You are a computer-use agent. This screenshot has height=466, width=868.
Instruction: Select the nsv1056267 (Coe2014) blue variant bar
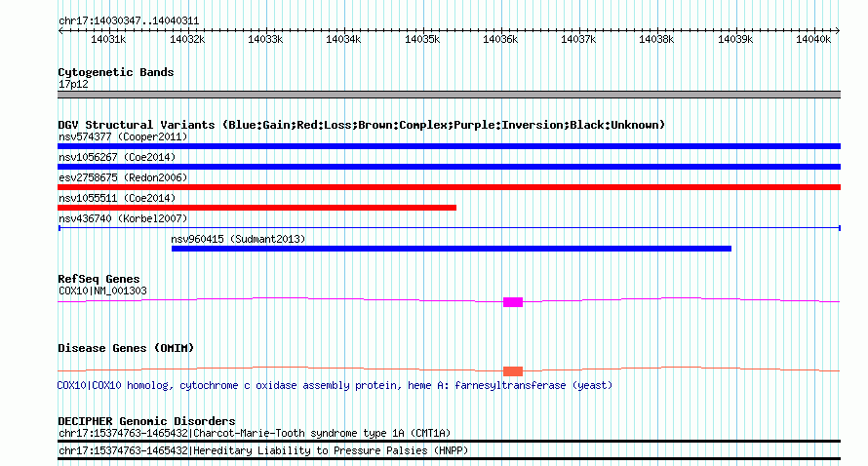449,167
